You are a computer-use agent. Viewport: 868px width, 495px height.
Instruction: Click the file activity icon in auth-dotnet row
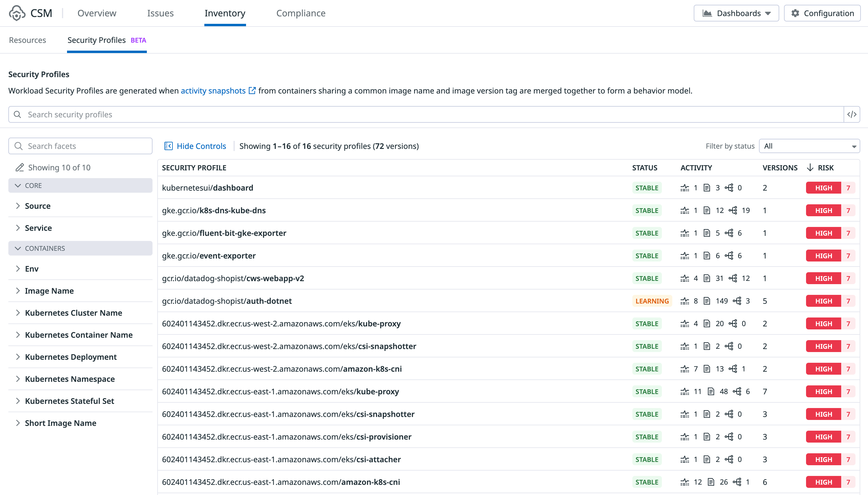707,301
